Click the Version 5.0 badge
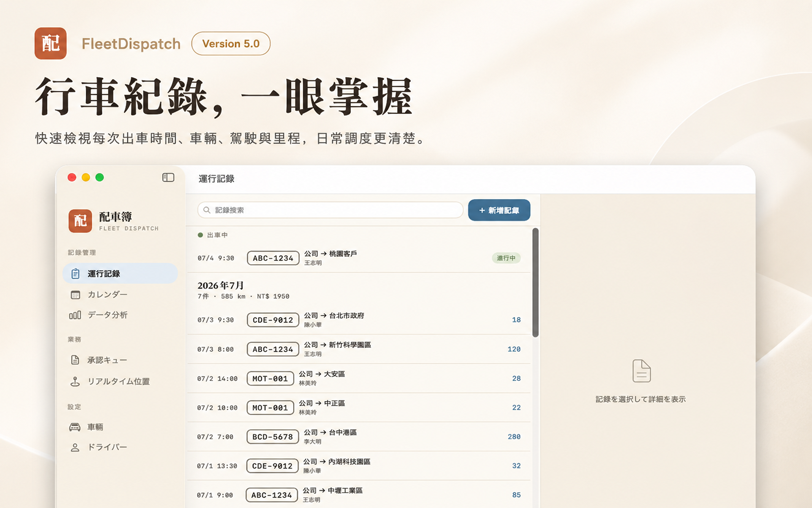 [231, 43]
